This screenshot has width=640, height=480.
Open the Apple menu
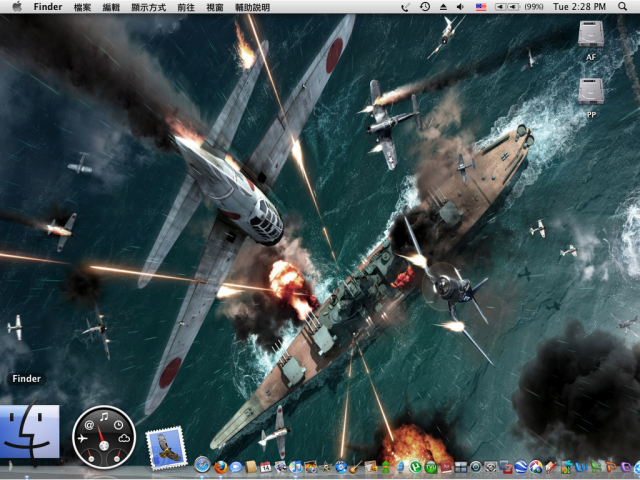17,7
